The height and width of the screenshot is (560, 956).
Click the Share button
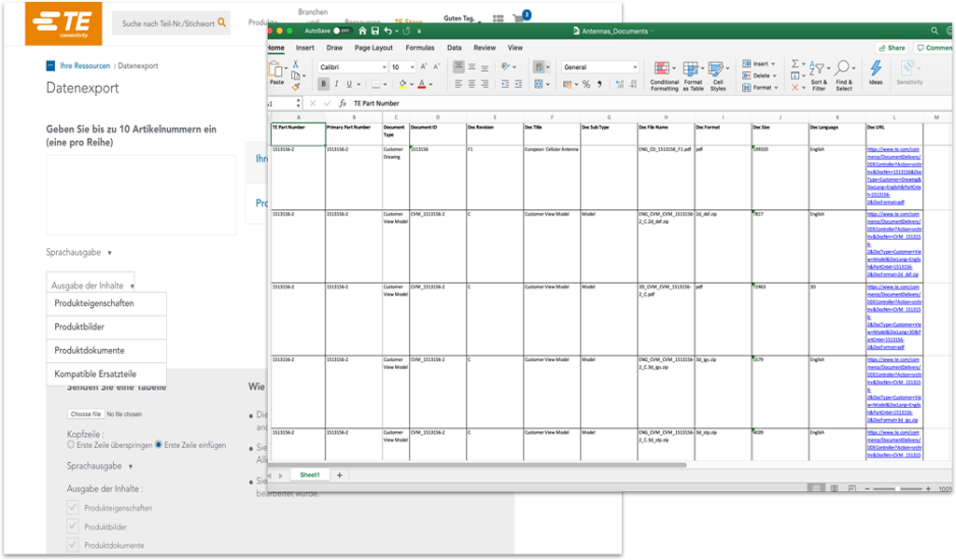tap(892, 48)
